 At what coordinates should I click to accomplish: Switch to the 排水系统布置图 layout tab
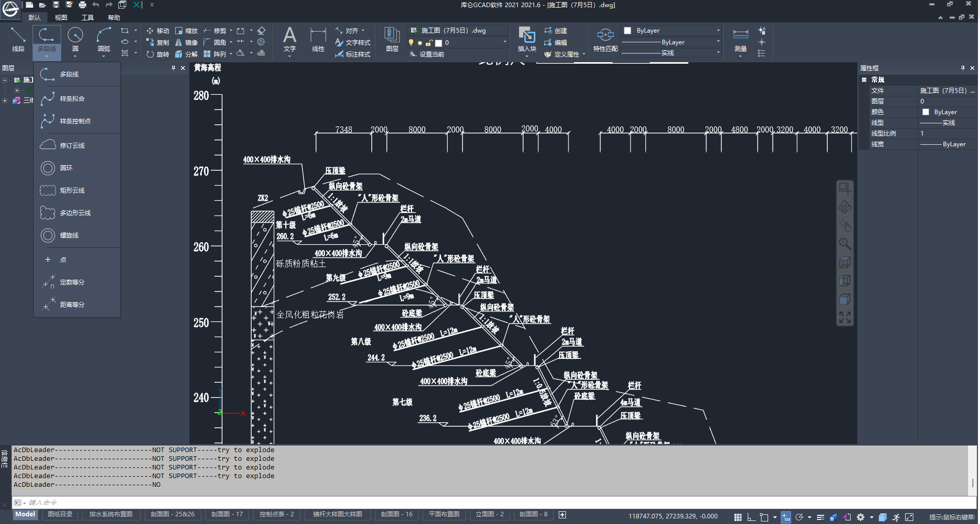click(x=111, y=514)
